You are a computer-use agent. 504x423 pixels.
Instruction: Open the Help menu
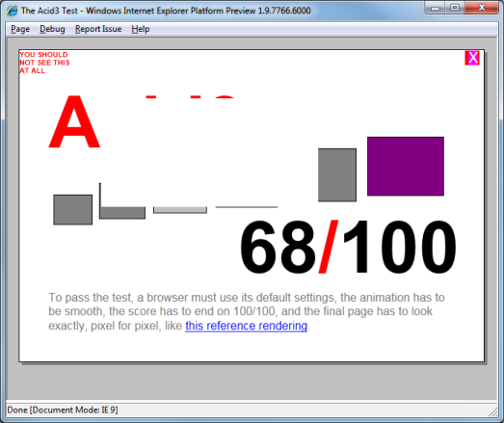tap(141, 29)
